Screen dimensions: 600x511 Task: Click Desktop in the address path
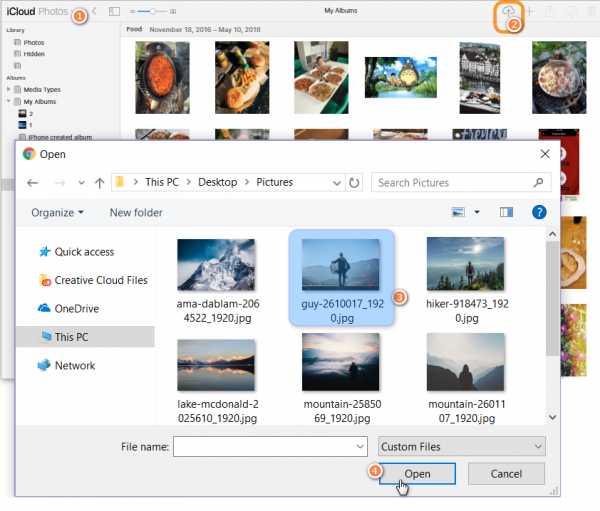[x=217, y=182]
